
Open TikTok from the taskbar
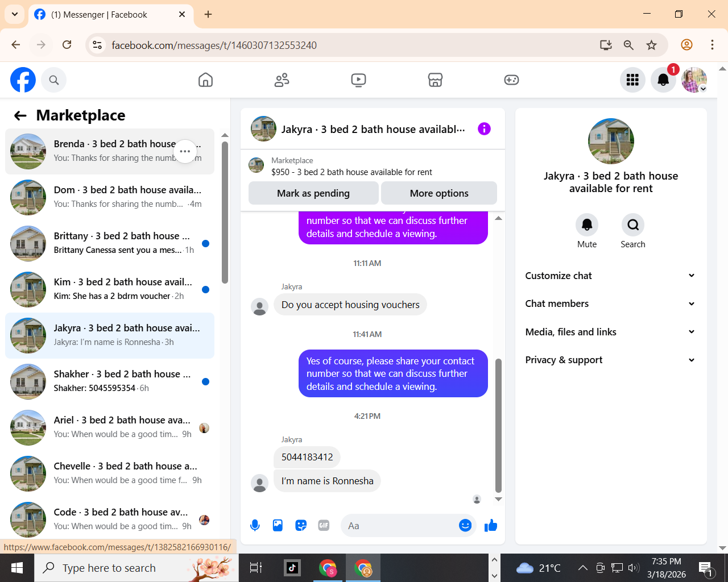point(292,568)
